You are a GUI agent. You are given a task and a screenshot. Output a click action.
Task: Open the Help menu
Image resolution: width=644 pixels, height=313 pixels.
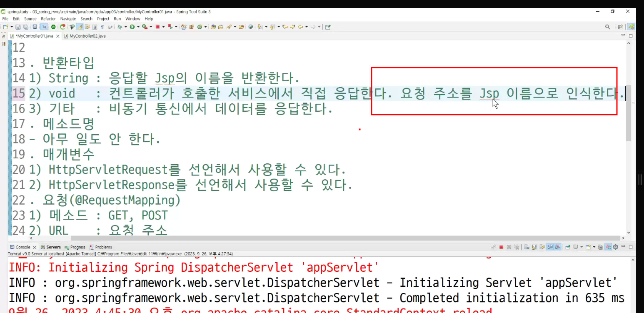[x=149, y=19]
